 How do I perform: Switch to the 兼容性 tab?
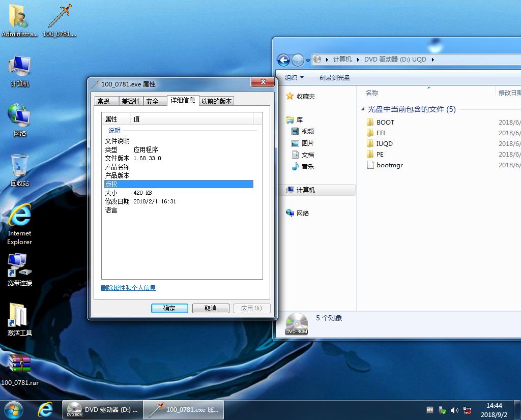(131, 101)
